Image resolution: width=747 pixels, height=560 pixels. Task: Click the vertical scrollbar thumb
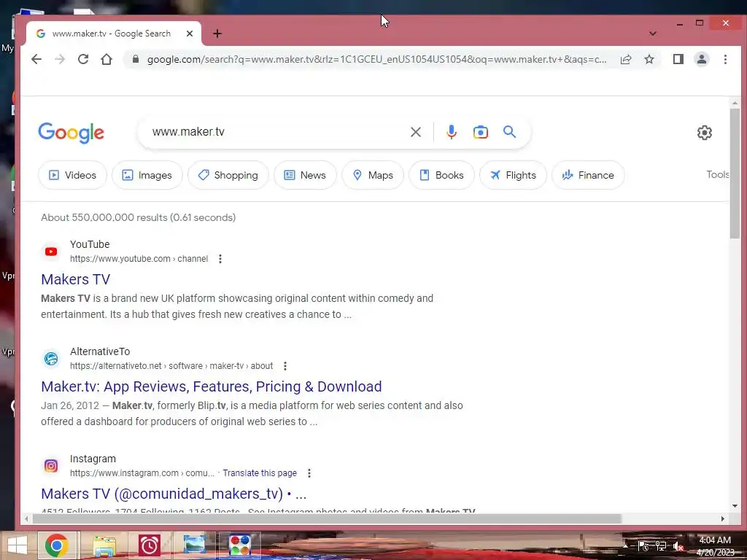coord(735,174)
